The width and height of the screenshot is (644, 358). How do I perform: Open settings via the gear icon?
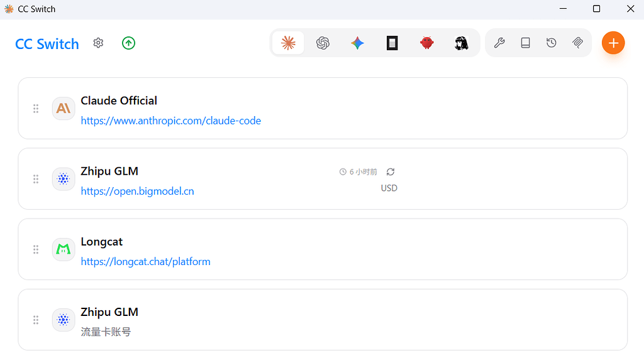coord(98,43)
